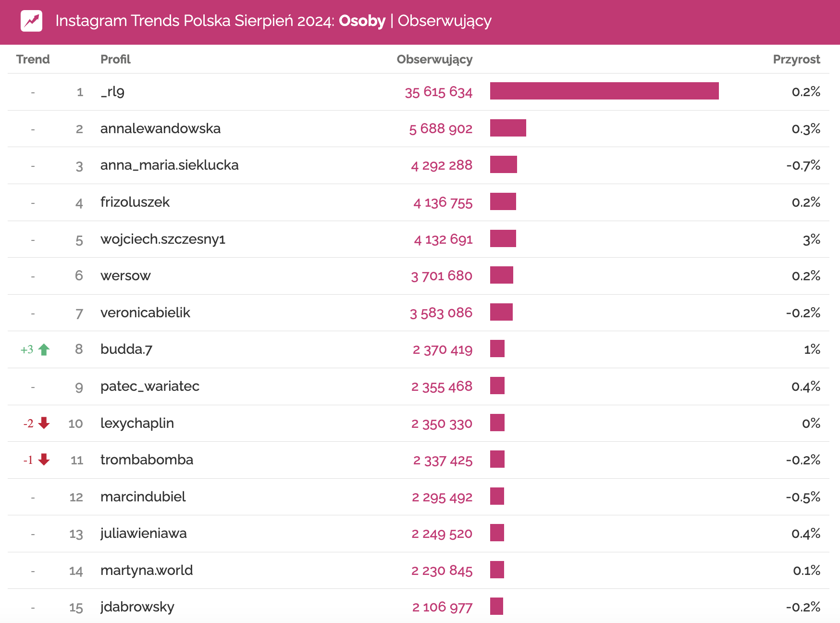Click the Przyrost column header

[796, 59]
